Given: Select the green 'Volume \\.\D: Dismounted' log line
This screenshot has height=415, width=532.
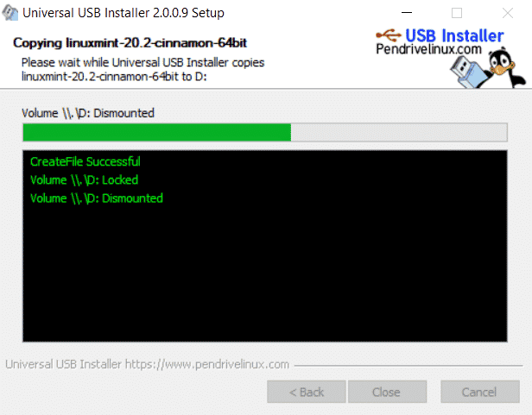Looking at the screenshot, I should click(97, 198).
